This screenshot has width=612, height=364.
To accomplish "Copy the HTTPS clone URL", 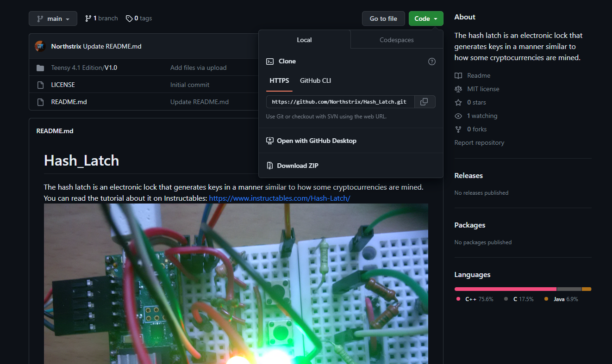I will [424, 102].
